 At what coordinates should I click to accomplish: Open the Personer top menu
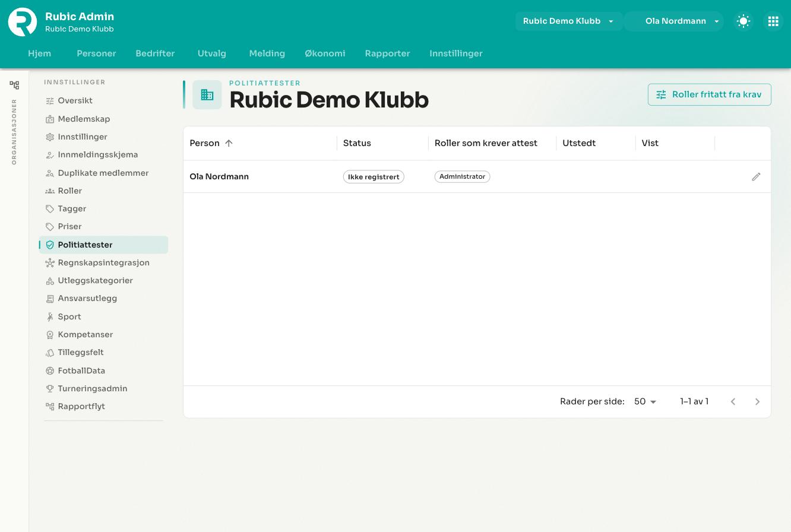point(96,53)
